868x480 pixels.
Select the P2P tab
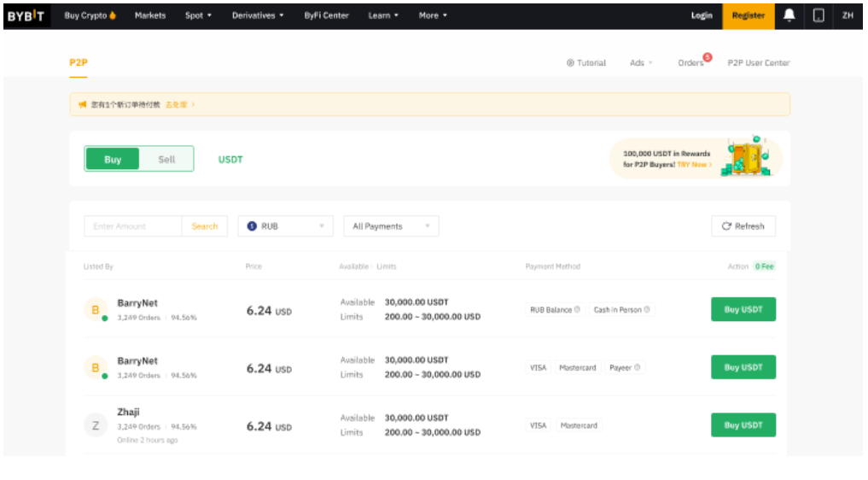(79, 62)
